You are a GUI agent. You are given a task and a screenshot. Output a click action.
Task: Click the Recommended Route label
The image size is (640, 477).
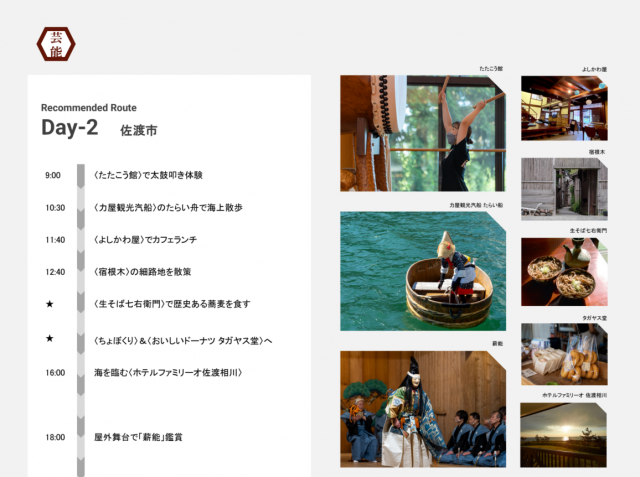(89, 108)
